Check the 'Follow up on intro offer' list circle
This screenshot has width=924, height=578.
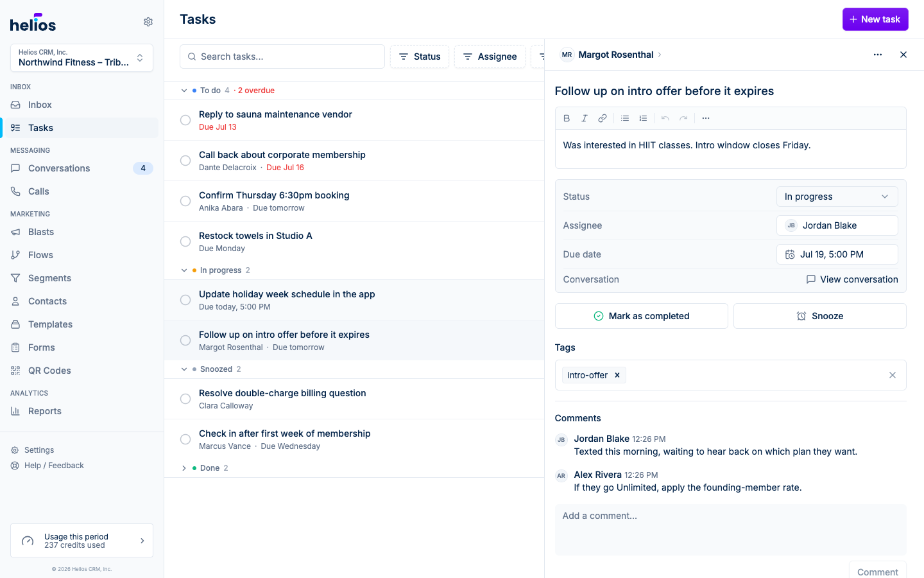[185, 340]
